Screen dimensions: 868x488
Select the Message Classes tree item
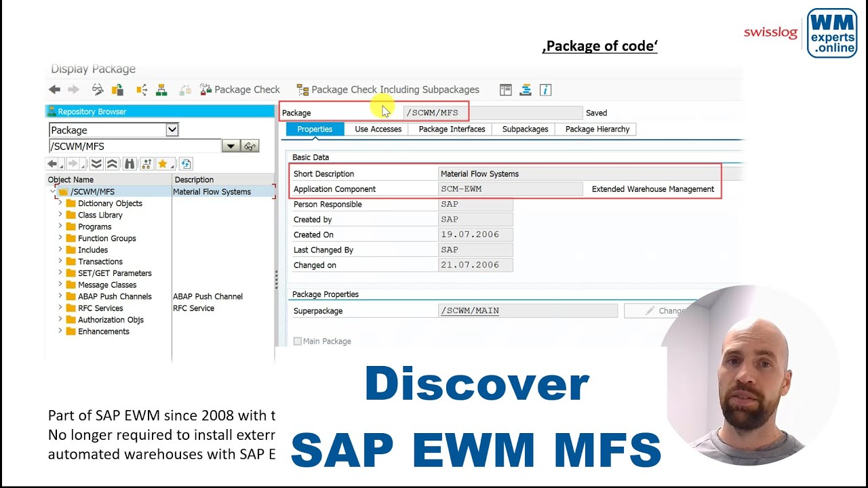[x=107, y=285]
